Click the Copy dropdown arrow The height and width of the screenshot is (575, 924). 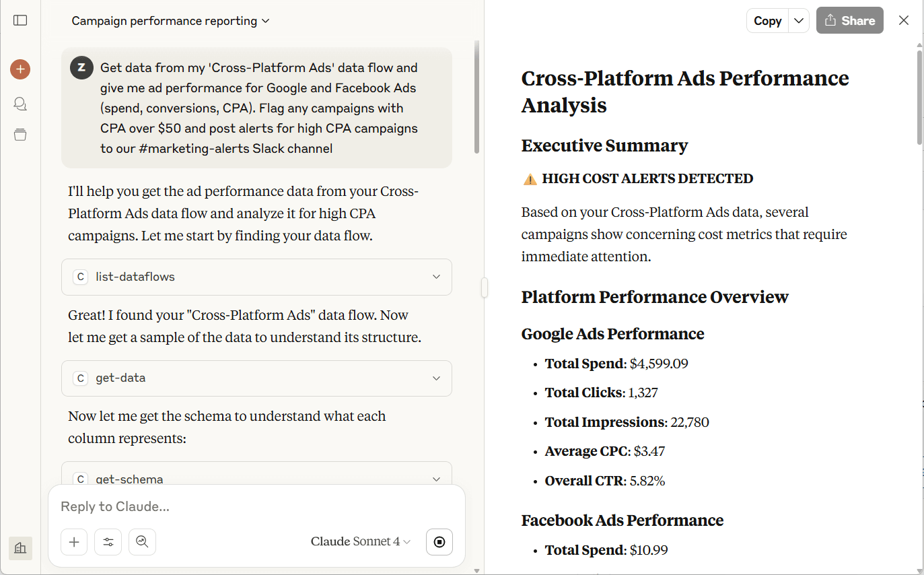click(x=798, y=20)
